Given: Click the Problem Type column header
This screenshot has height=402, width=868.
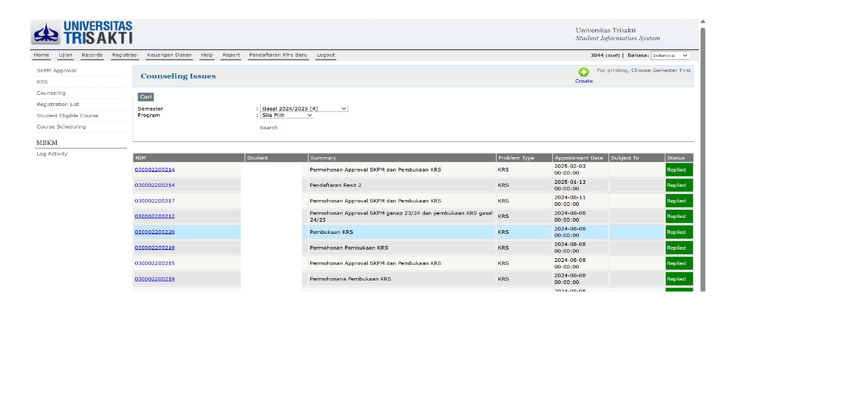Looking at the screenshot, I should coord(524,158).
